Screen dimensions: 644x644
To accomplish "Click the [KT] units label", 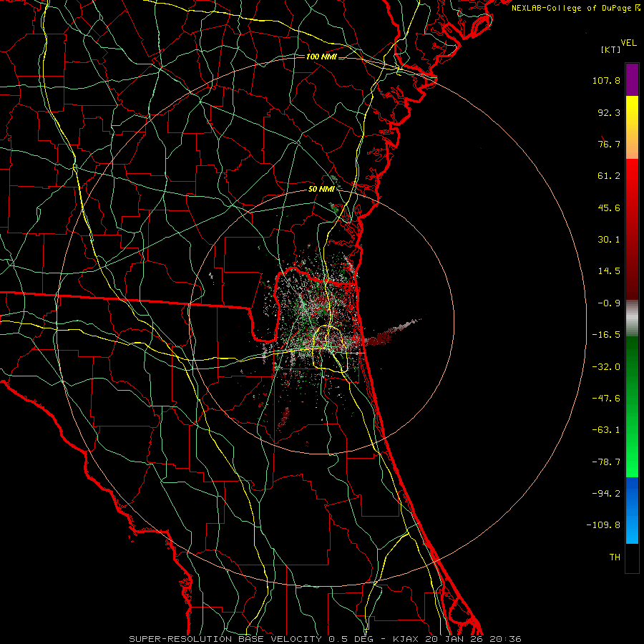I will pos(610,49).
